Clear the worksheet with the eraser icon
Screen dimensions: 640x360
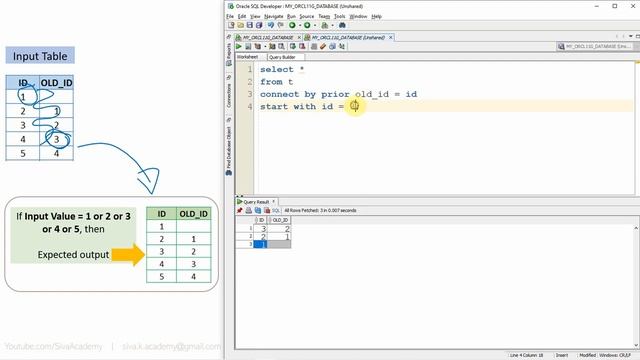[x=323, y=47]
